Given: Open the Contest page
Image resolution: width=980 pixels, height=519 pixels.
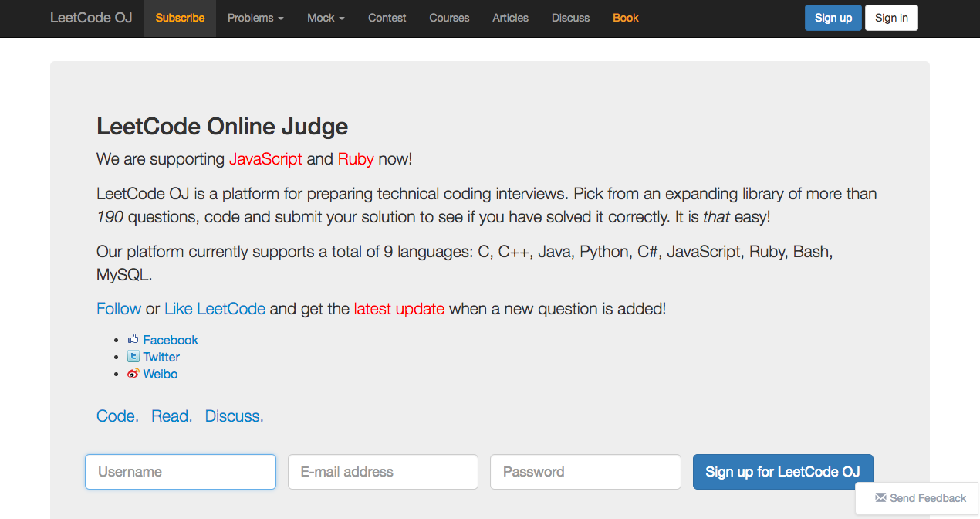Looking at the screenshot, I should (x=387, y=18).
